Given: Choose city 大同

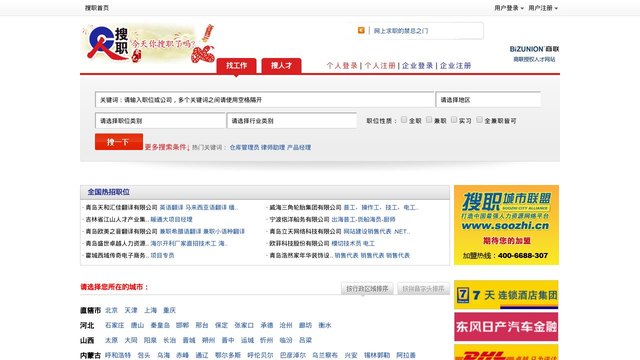Looking at the screenshot, I should coord(131,340).
